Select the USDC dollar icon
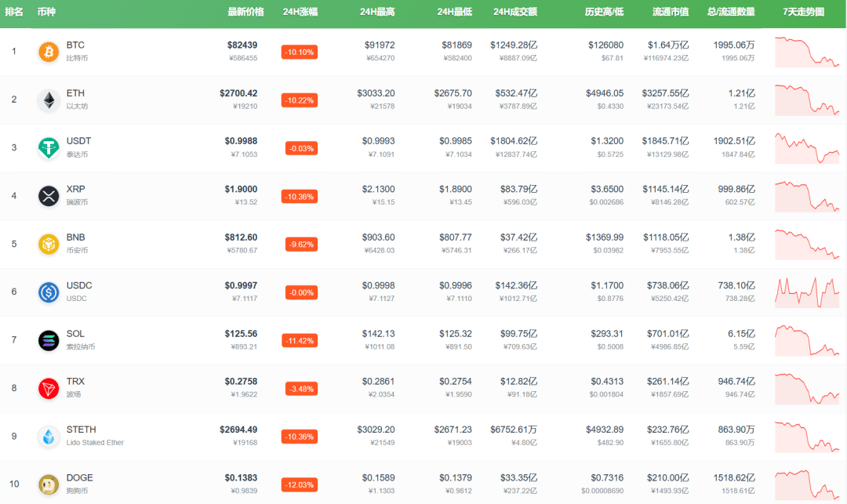 tap(48, 292)
